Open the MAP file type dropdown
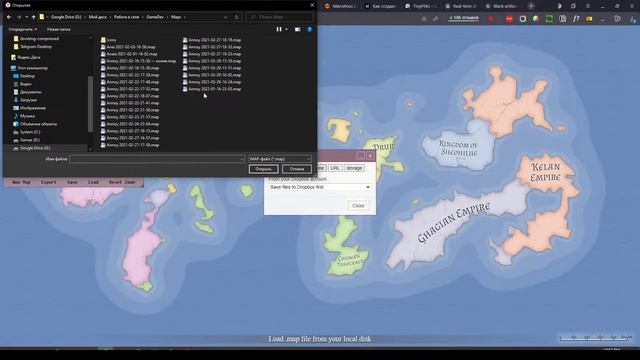Image resolution: width=640 pixels, height=360 pixels. [x=280, y=159]
